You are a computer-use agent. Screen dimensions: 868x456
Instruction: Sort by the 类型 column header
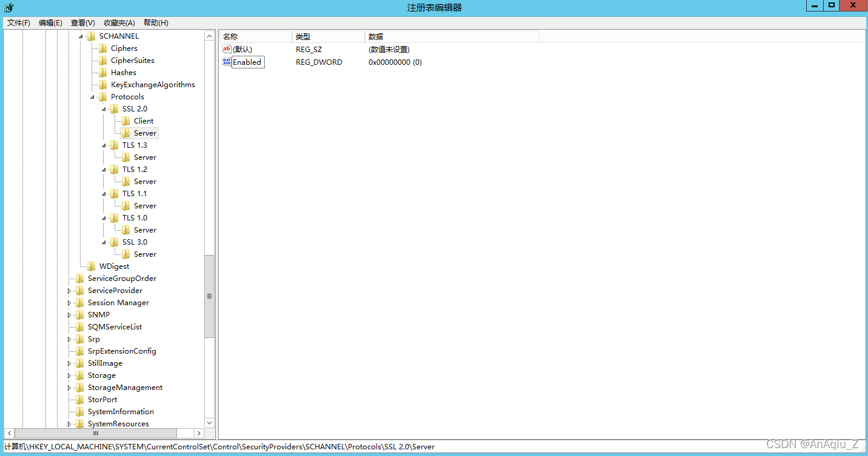tap(329, 36)
